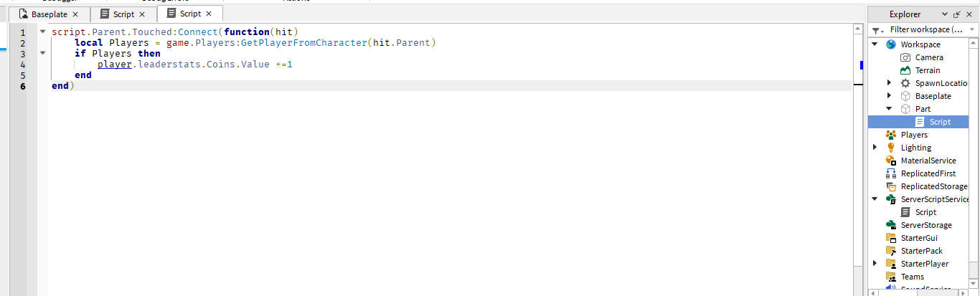Collapse the Workspace tree node
980x296 pixels.
(875, 44)
